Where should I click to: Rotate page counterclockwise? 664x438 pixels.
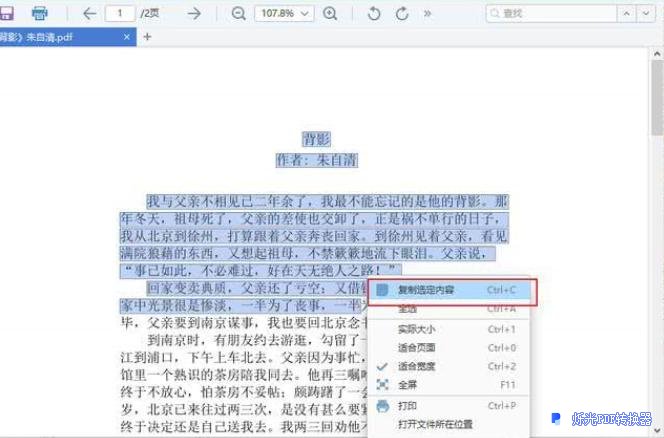tap(374, 14)
